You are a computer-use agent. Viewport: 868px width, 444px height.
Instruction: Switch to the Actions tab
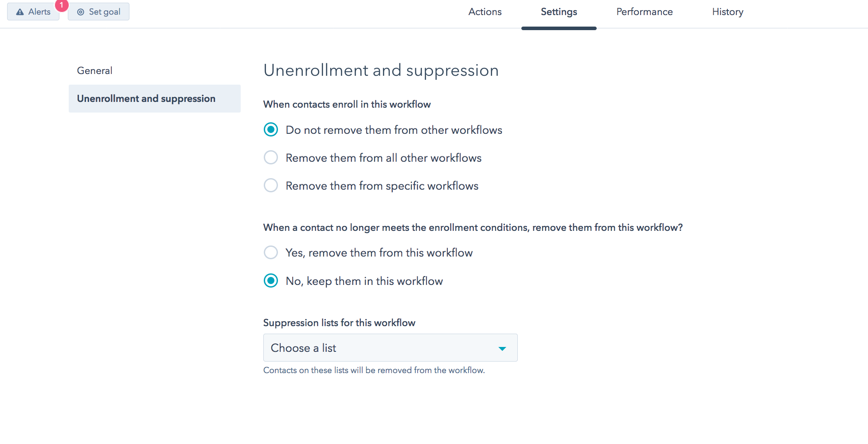click(485, 12)
